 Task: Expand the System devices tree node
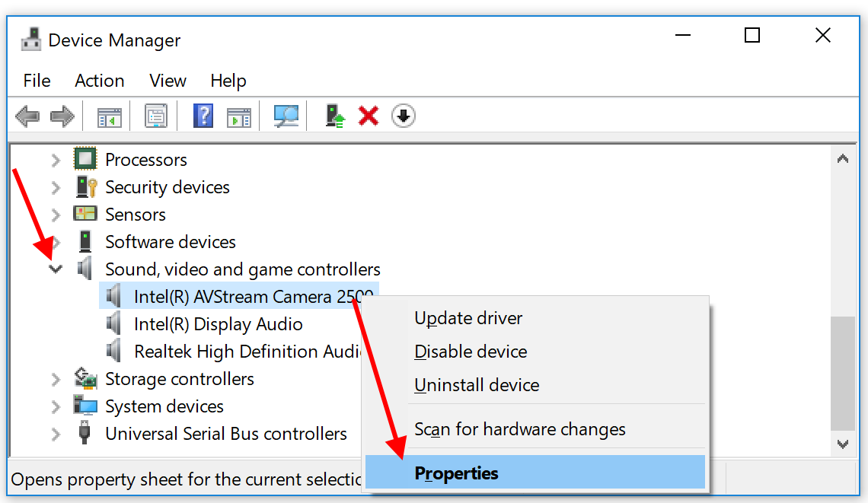coord(55,406)
